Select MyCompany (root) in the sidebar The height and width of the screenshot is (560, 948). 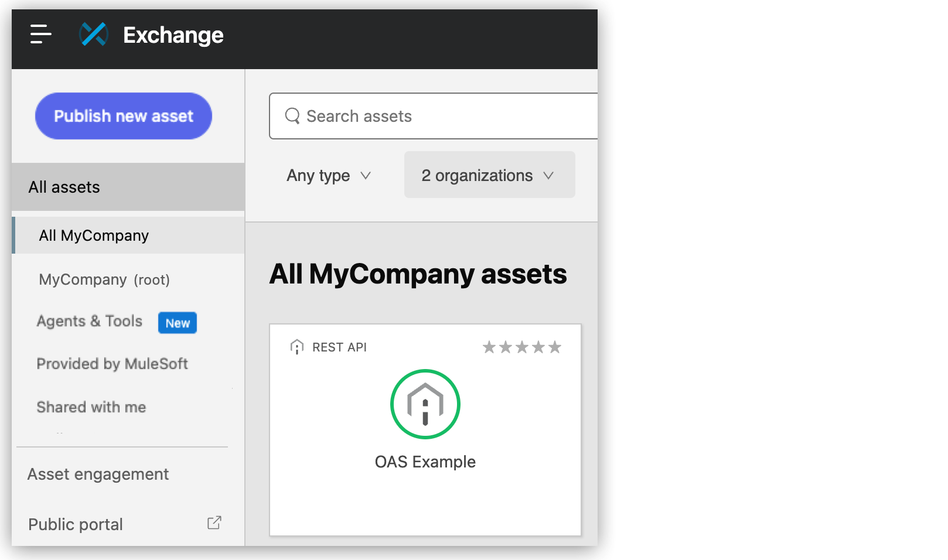[x=104, y=279]
